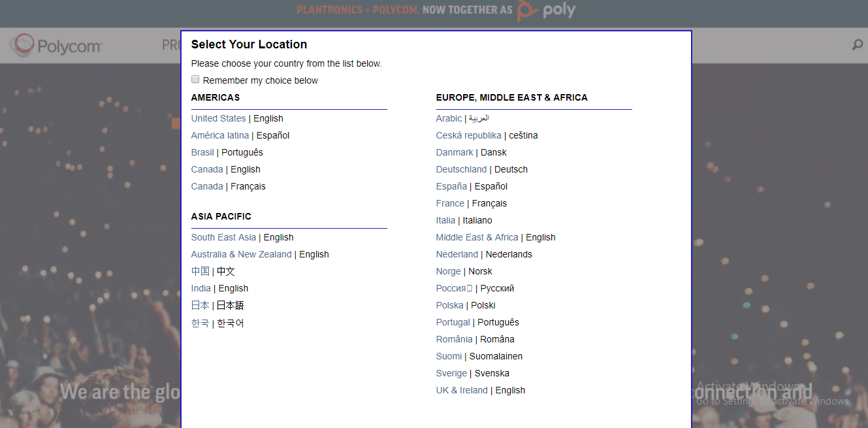Image resolution: width=868 pixels, height=428 pixels.
Task: Select the Arabic region link
Action: [449, 118]
